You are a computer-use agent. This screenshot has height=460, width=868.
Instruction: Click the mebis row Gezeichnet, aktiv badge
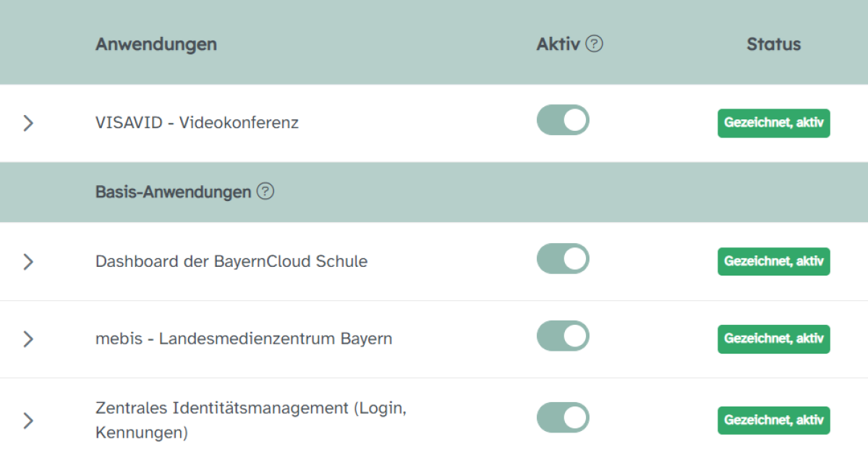coord(773,338)
